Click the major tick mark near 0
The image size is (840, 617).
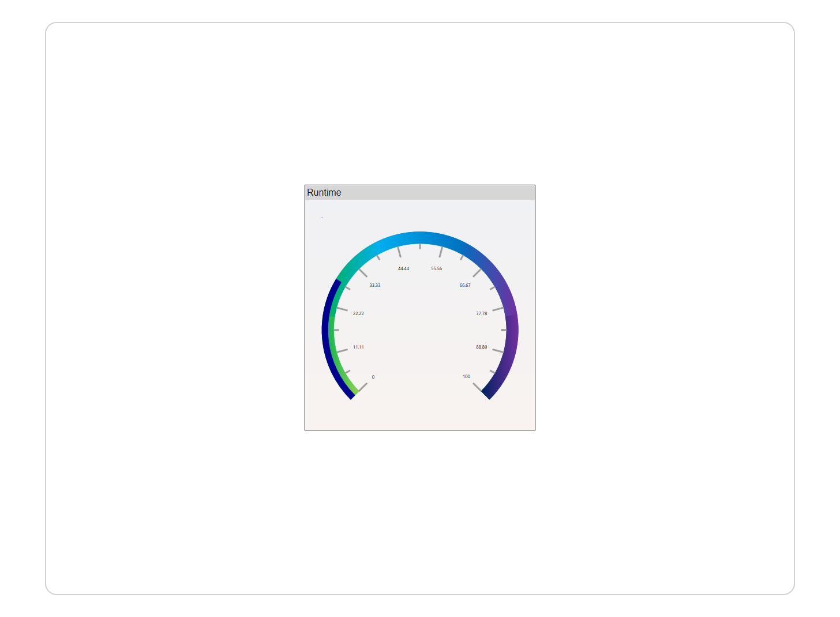point(362,387)
